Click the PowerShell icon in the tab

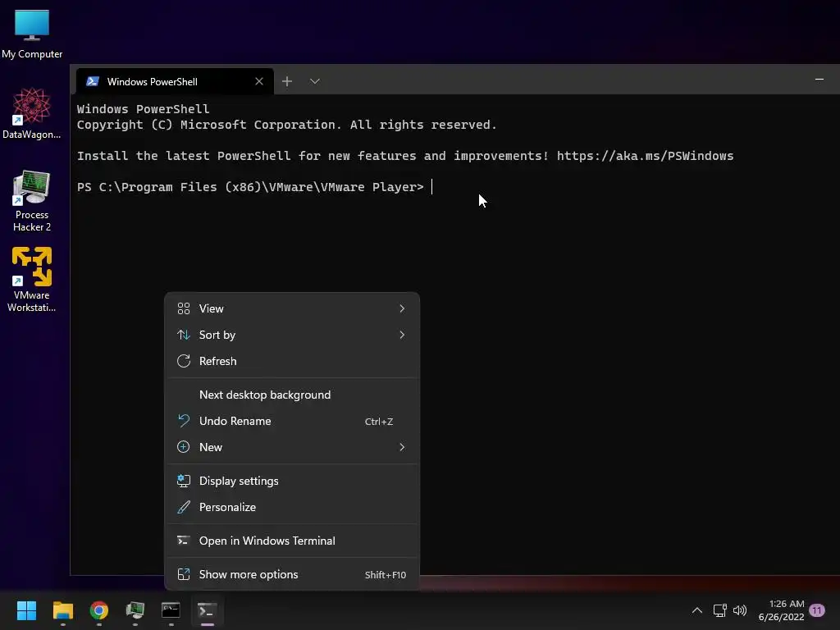(93, 81)
